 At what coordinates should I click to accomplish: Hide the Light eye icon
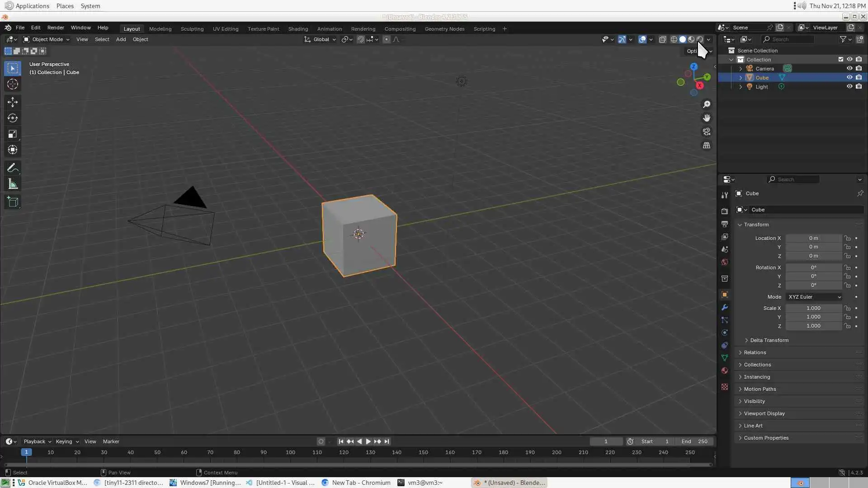click(849, 86)
